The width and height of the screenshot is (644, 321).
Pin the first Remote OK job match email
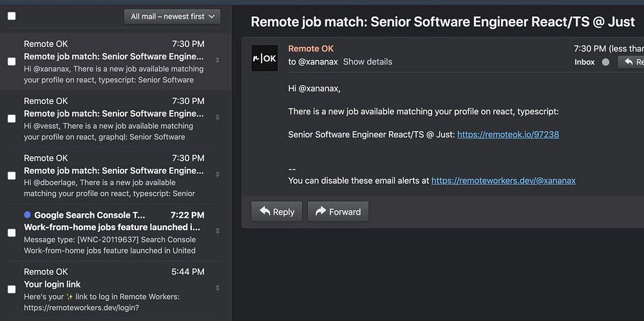point(218,61)
